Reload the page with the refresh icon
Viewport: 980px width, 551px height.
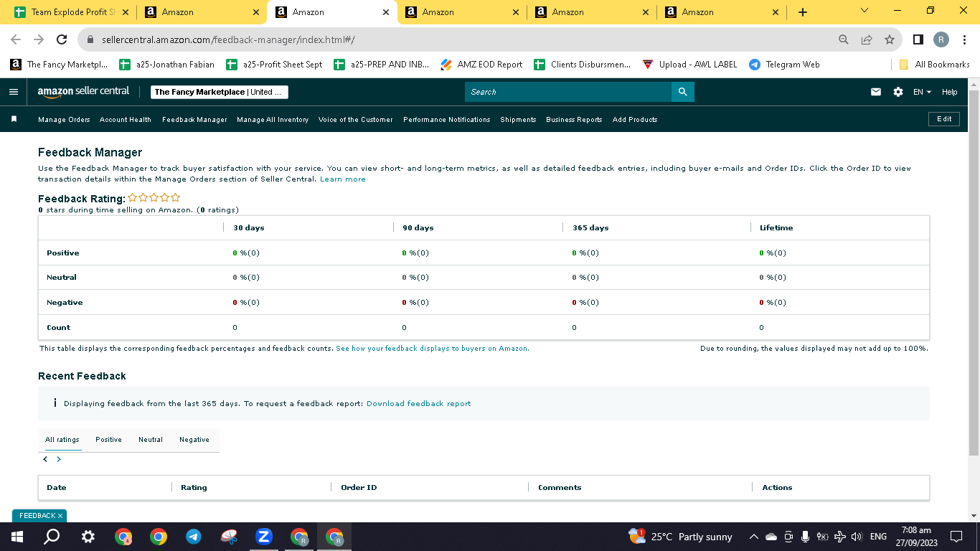62,39
